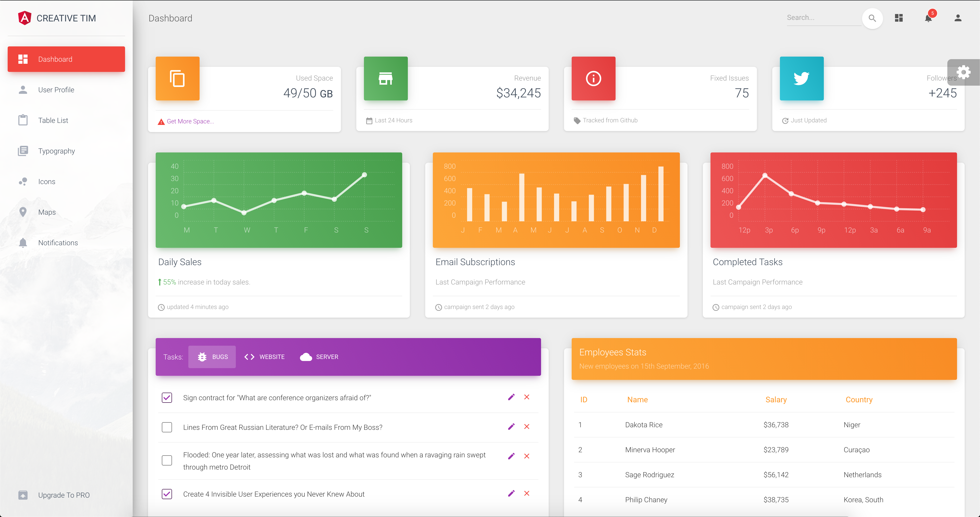Click the copy icon on Used Space card
980x517 pixels.
pyautogui.click(x=177, y=79)
